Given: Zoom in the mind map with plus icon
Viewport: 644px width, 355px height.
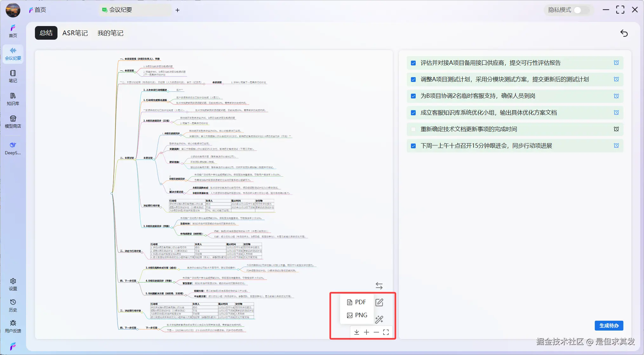Looking at the screenshot, I should 366,332.
